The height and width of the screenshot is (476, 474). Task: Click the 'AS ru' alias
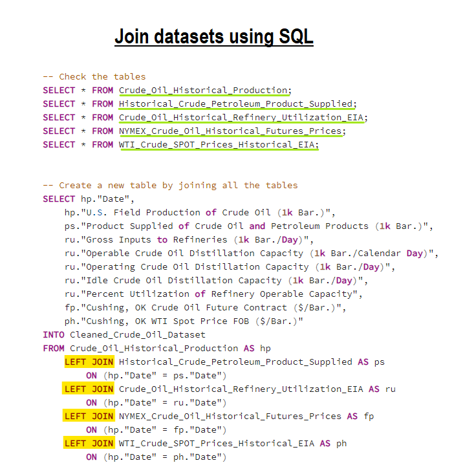382,389
